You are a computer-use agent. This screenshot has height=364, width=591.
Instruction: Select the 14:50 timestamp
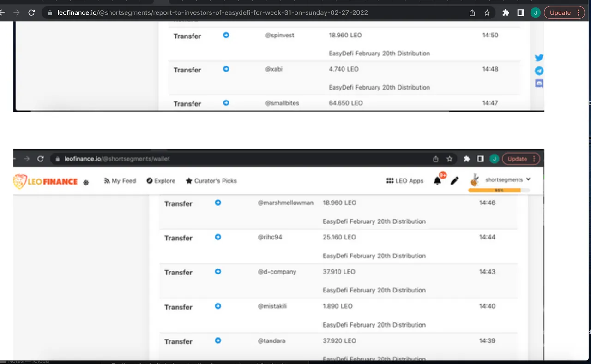(490, 36)
